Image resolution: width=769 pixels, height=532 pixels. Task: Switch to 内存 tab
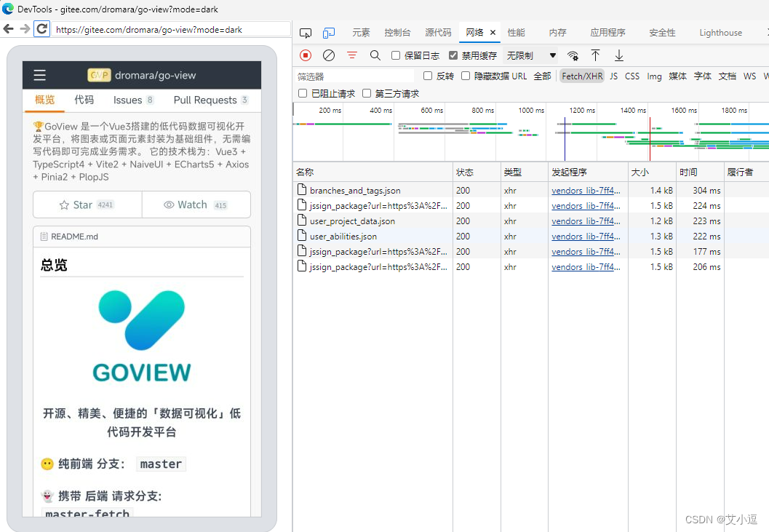pos(557,33)
